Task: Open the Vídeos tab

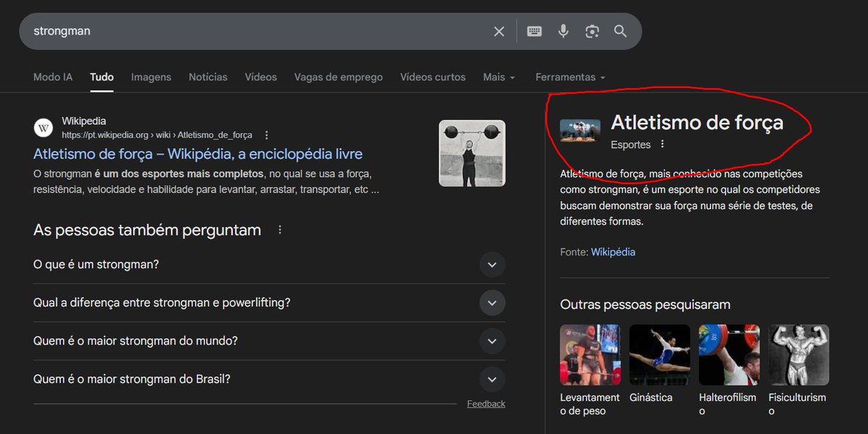Action: (x=261, y=77)
